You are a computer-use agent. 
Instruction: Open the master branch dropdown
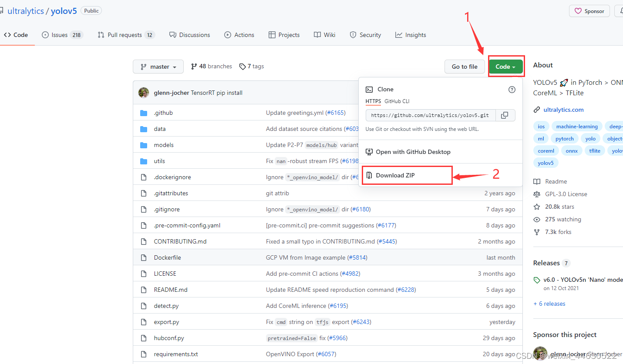[158, 67]
